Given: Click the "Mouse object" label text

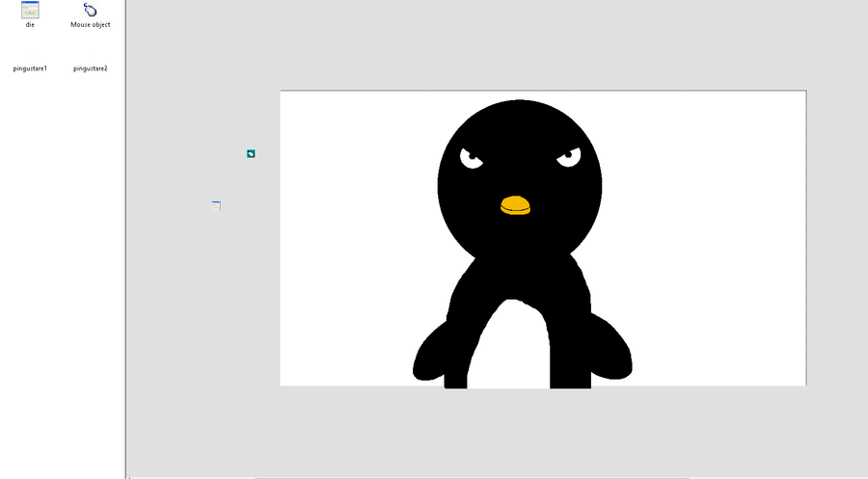Looking at the screenshot, I should (x=91, y=24).
